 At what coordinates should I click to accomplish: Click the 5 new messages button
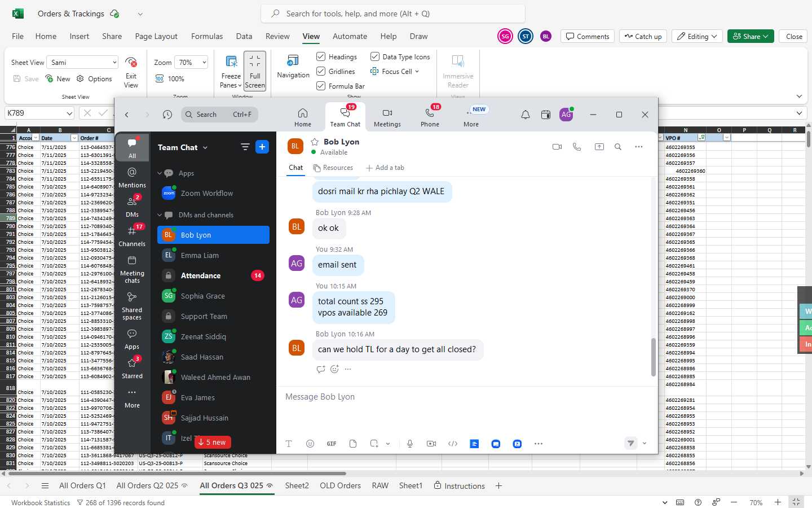[x=213, y=442]
